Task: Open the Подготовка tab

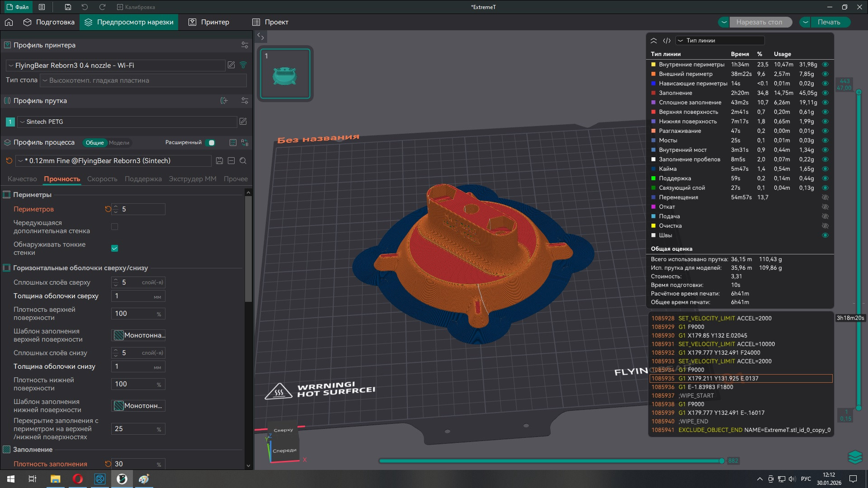Action: click(49, 22)
